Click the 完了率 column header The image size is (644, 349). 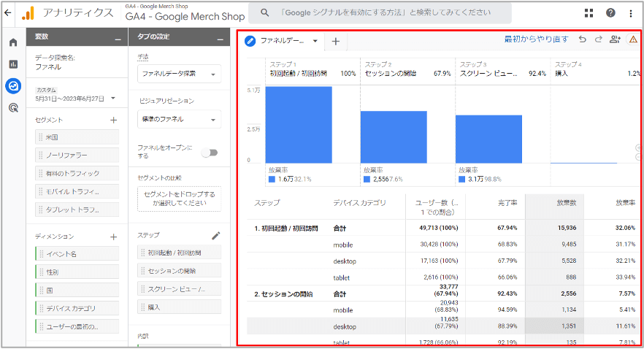click(x=507, y=203)
